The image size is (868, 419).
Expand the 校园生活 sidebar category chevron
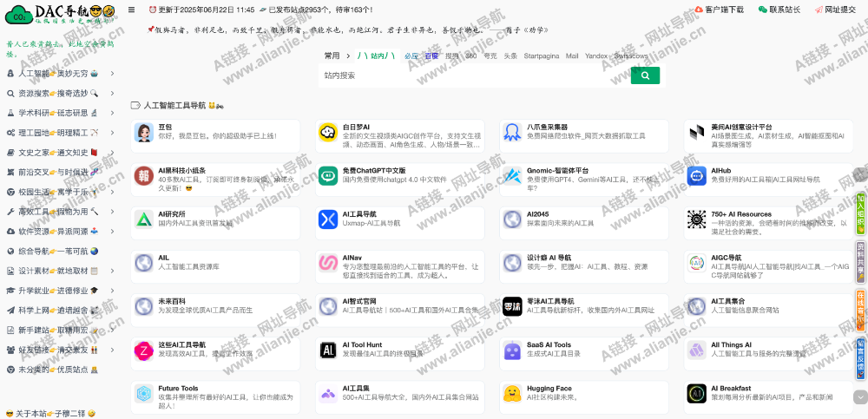112,192
